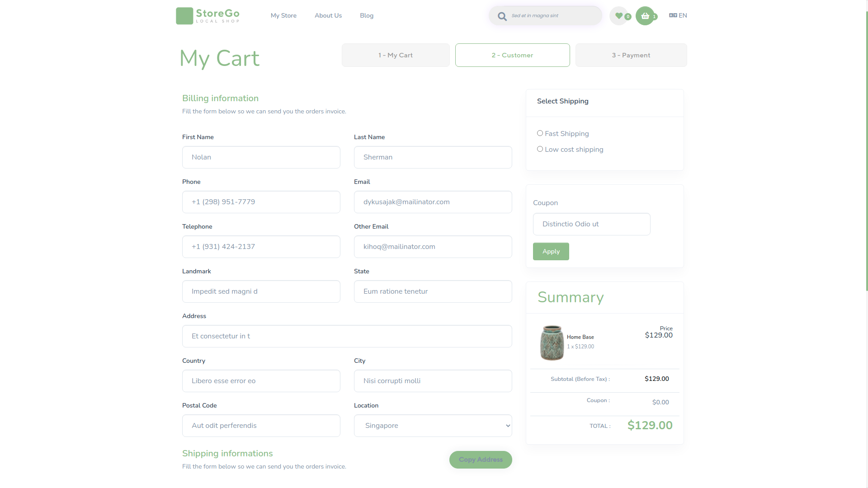Open the wishlist heart icon
Screen dimensions: 868x488
(x=619, y=16)
